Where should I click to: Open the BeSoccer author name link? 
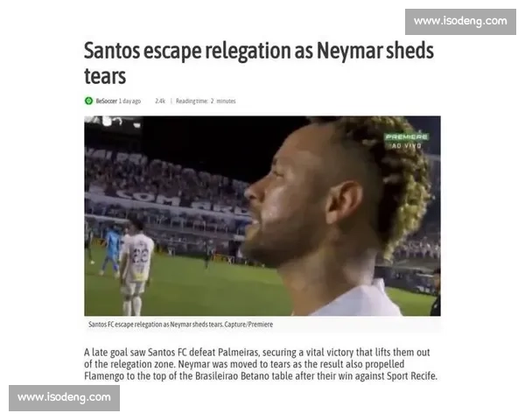click(x=106, y=101)
